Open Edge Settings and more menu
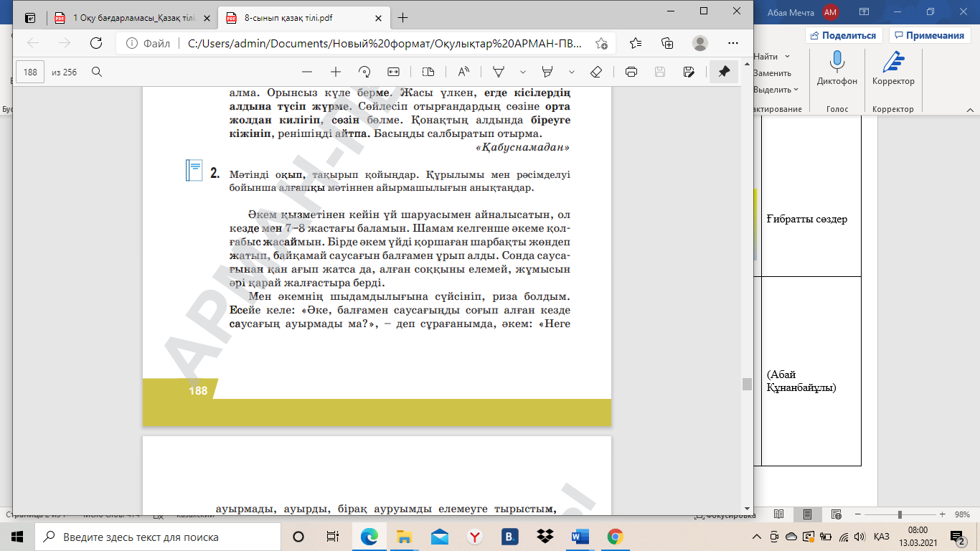980x551 pixels. 732,43
